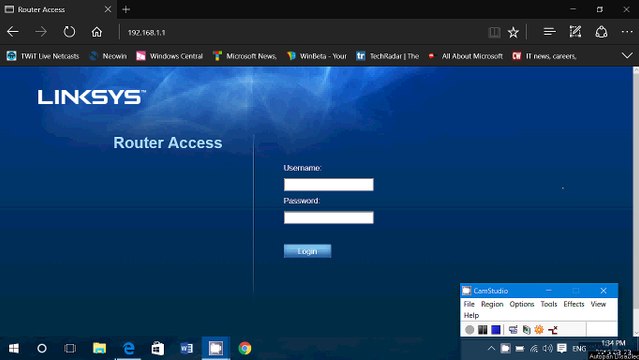Open CamStudio Effects menu

point(574,304)
